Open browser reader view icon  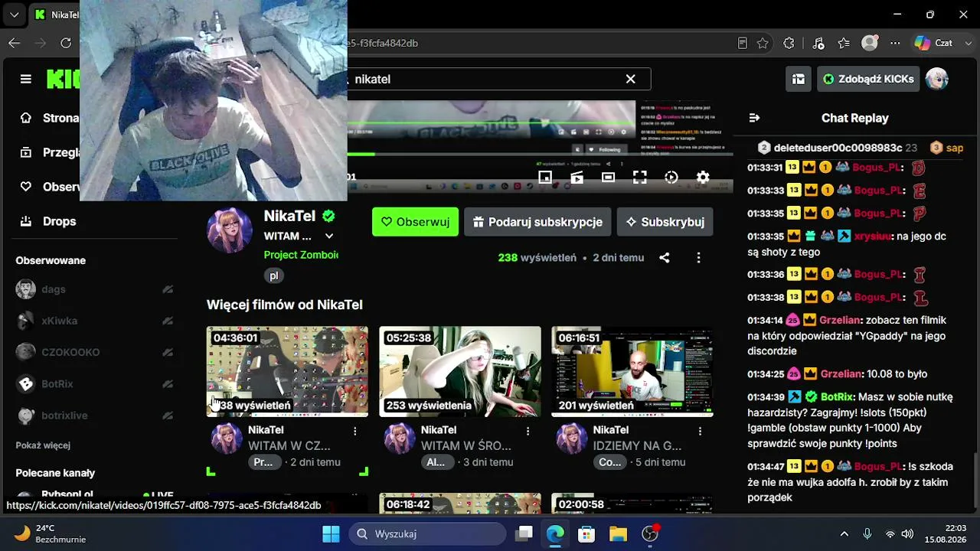click(x=742, y=44)
